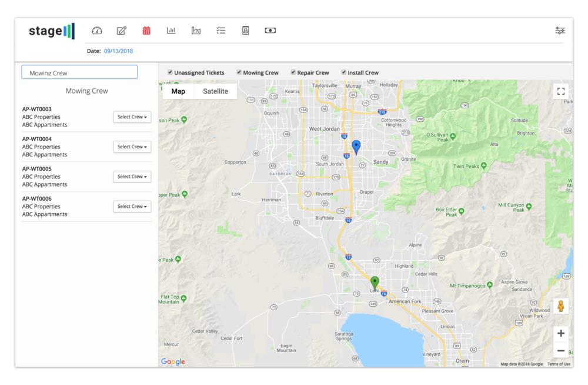Open the checklist icon

(221, 31)
